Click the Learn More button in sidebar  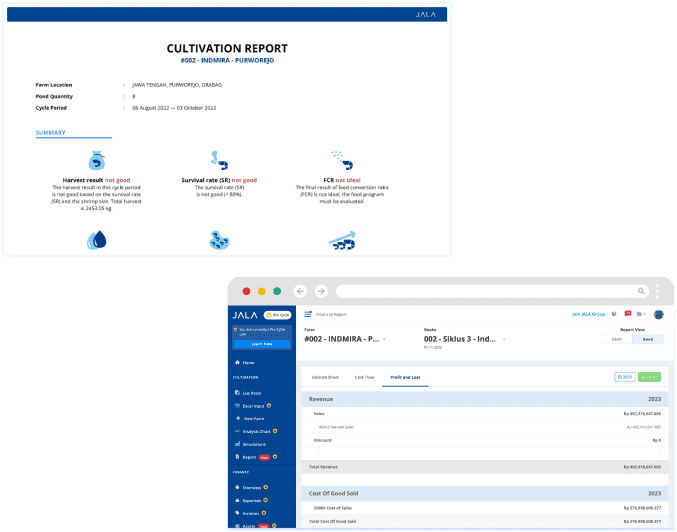(x=262, y=343)
